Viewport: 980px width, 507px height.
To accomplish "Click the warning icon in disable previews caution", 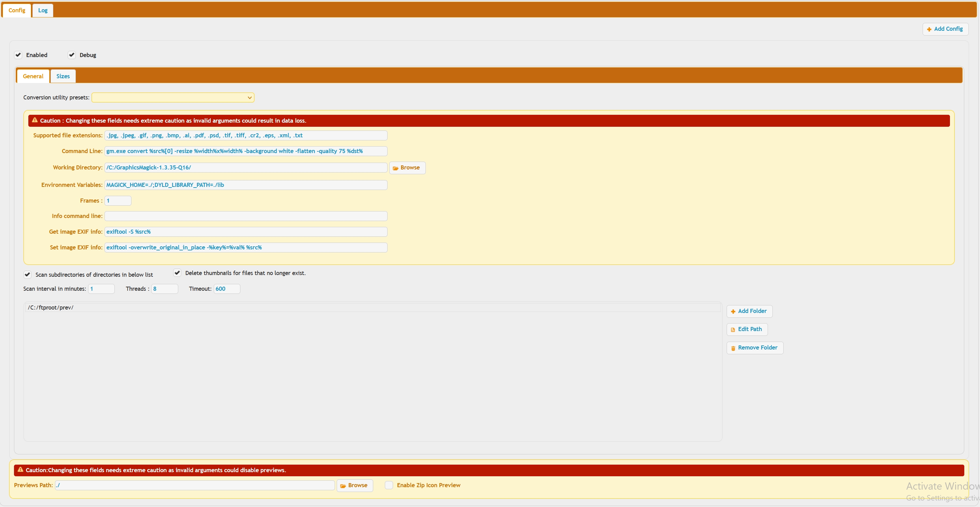I will pyautogui.click(x=20, y=470).
